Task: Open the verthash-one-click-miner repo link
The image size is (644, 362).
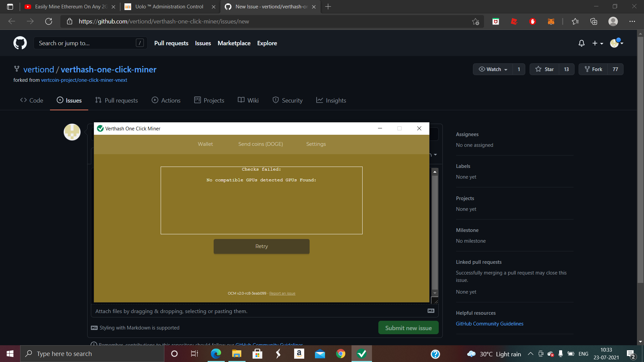Action: coord(108,69)
